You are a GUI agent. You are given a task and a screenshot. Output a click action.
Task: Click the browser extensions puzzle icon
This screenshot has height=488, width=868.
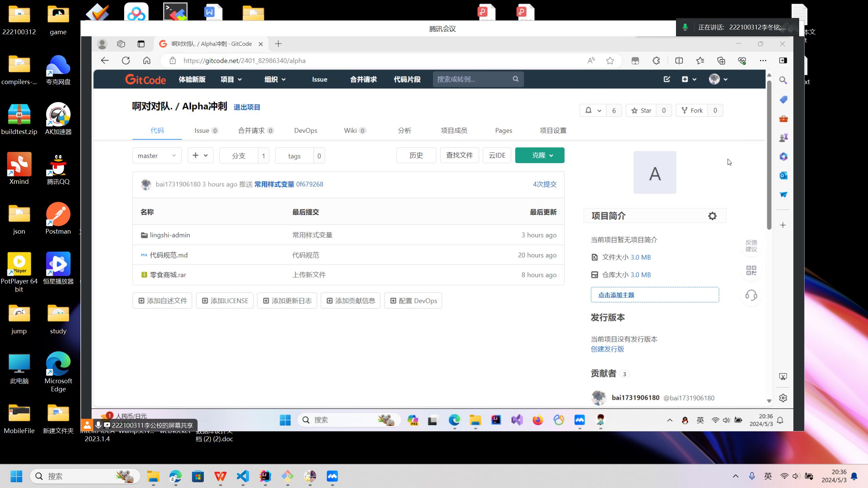pyautogui.click(x=656, y=61)
